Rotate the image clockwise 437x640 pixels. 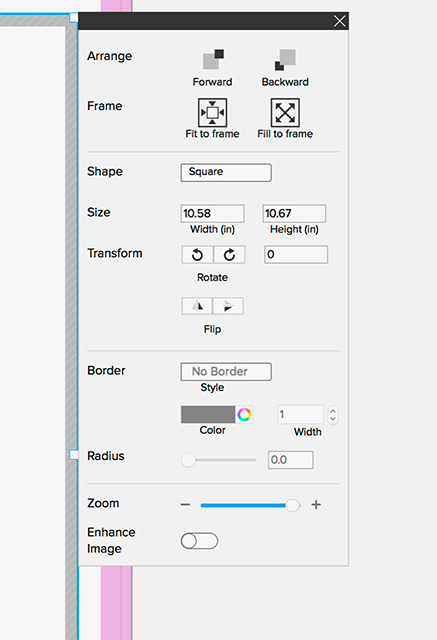(229, 255)
